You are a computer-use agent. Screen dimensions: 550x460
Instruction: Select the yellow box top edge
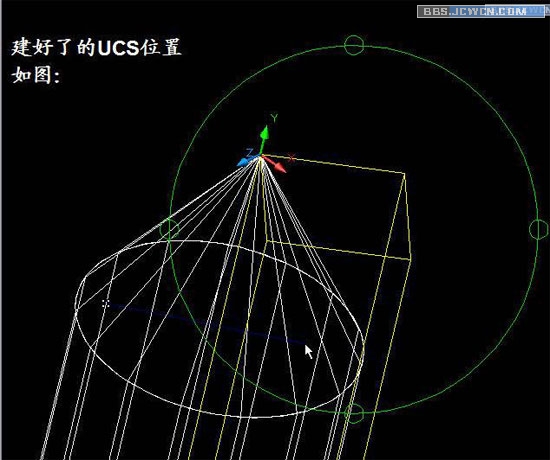333,164
